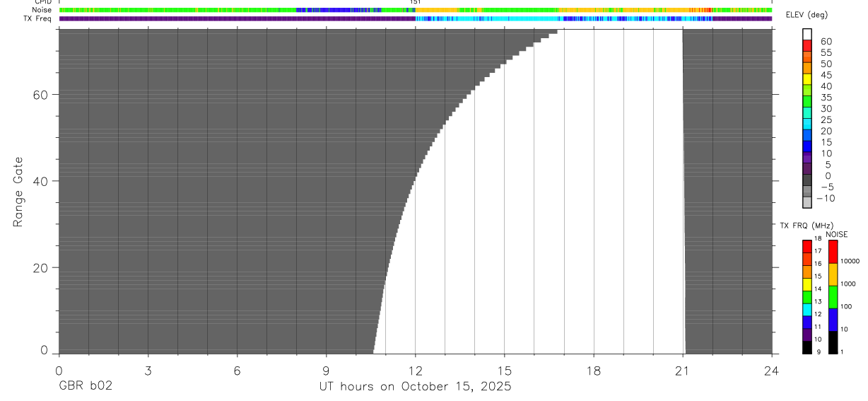The height and width of the screenshot is (401, 868).
Task: Click the yellow 14–15 MHz TX FRQ swatch
Action: click(807, 284)
